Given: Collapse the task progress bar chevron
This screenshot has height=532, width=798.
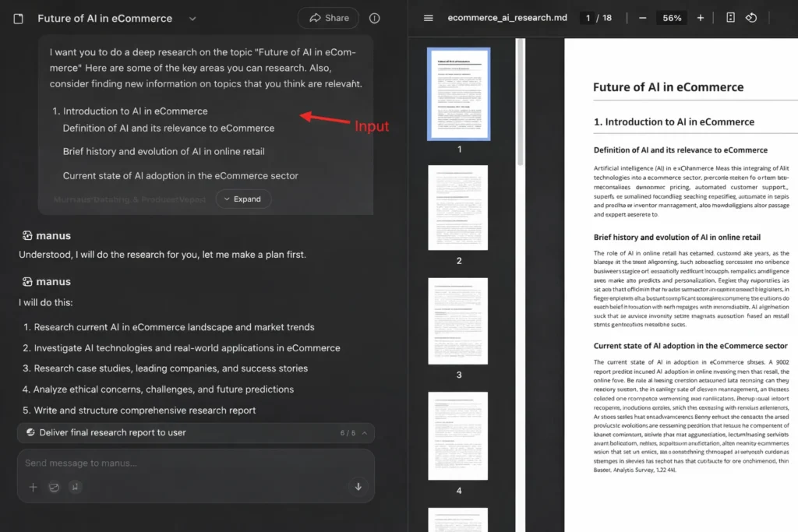Looking at the screenshot, I should pos(365,433).
